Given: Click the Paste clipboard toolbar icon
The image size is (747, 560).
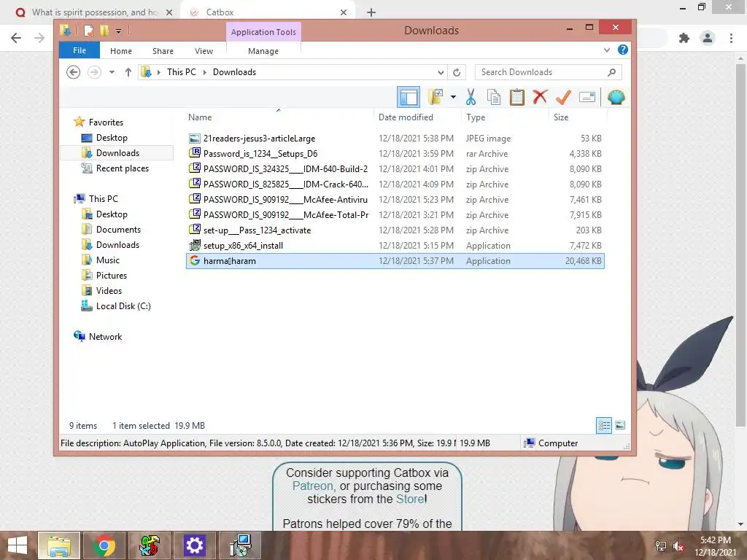Looking at the screenshot, I should tap(517, 97).
